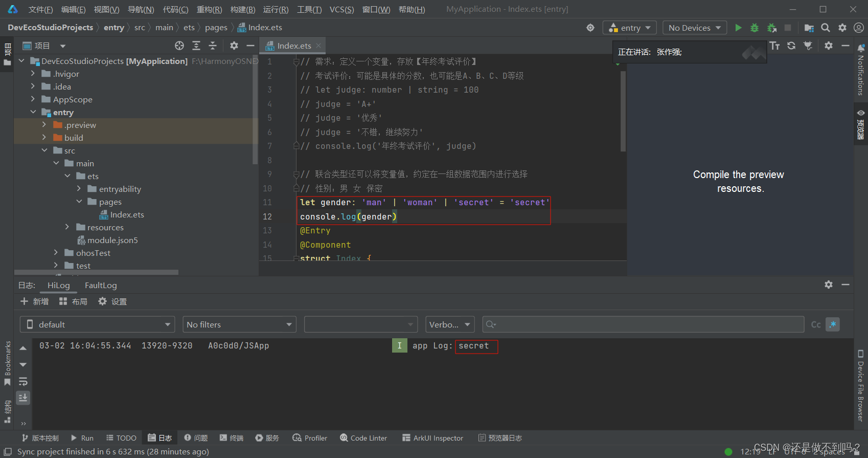Click the editor vertical scrollbar

tap(623, 111)
